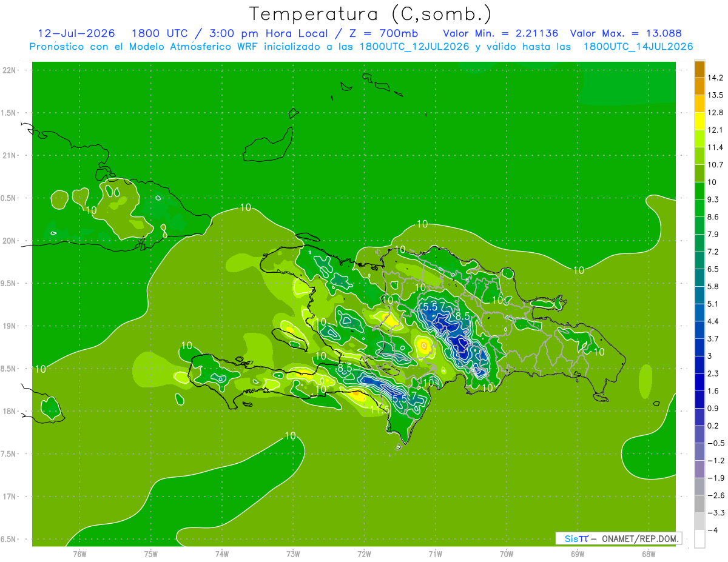Click the "4.4" color bar label
Viewport: 728px width, 562px height.
click(713, 321)
